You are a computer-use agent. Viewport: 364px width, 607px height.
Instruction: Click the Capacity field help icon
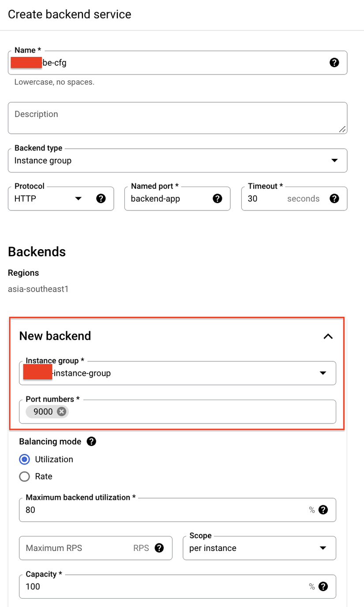click(323, 586)
